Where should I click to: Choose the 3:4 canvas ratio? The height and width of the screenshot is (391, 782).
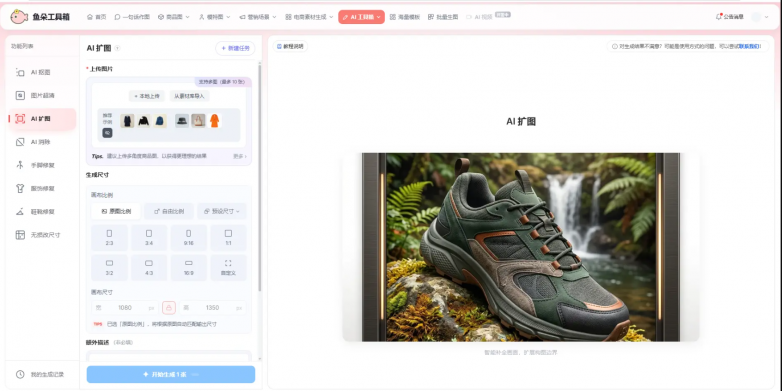[x=149, y=237]
